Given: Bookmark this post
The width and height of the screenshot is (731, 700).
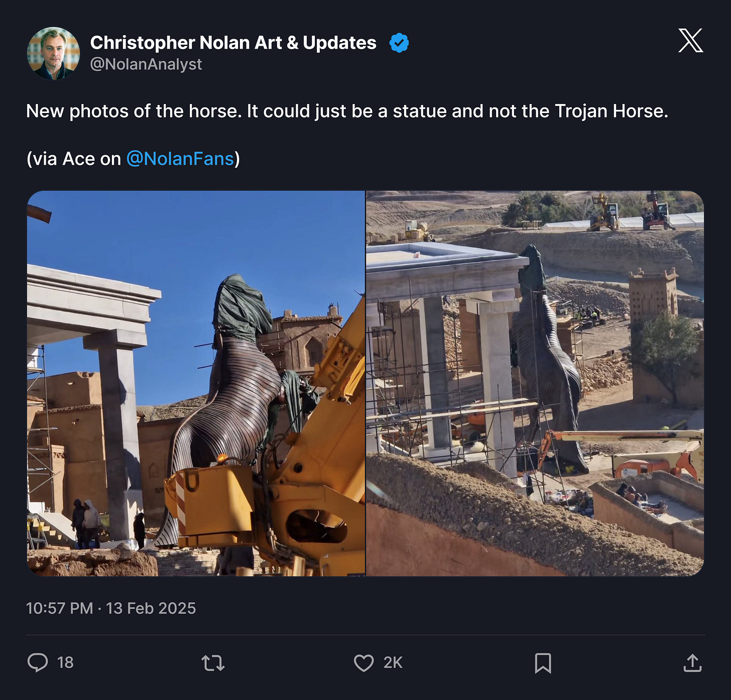Looking at the screenshot, I should tap(543, 663).
